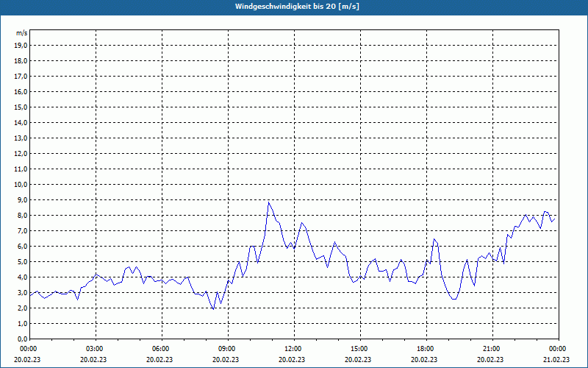Click the 11,0 y-axis label
The height and width of the screenshot is (368, 588).
point(21,169)
